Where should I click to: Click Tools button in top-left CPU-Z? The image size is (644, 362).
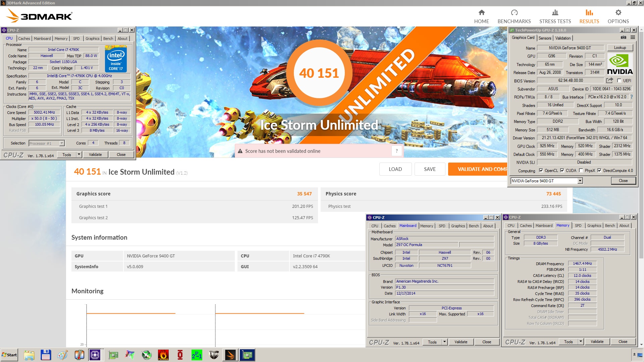66,155
